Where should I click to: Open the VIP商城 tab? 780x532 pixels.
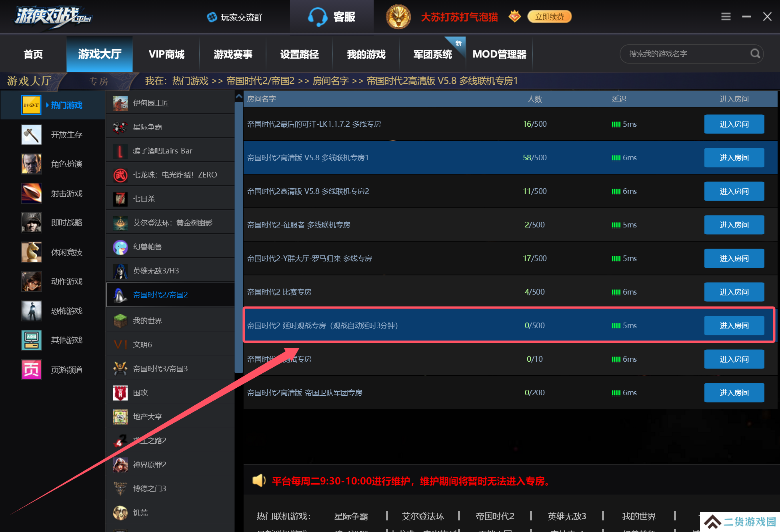[x=166, y=54]
